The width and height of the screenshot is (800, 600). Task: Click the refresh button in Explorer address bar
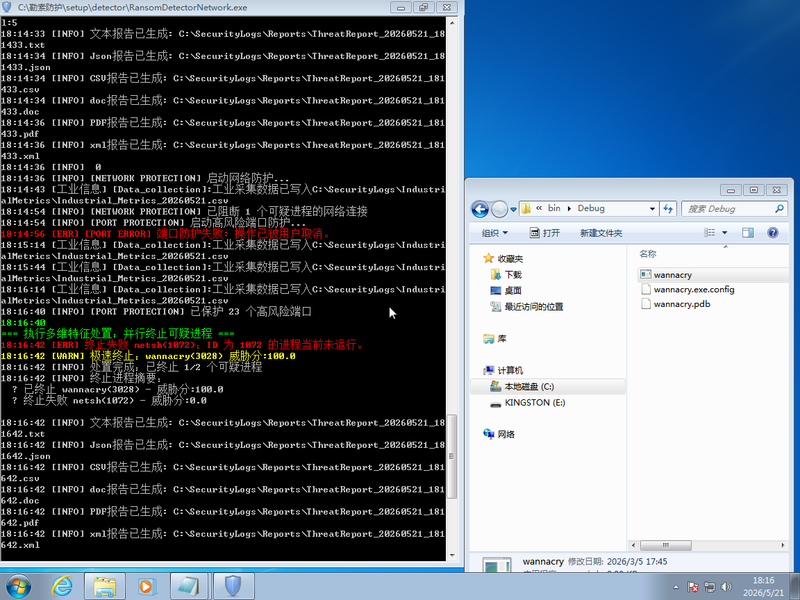click(667, 209)
